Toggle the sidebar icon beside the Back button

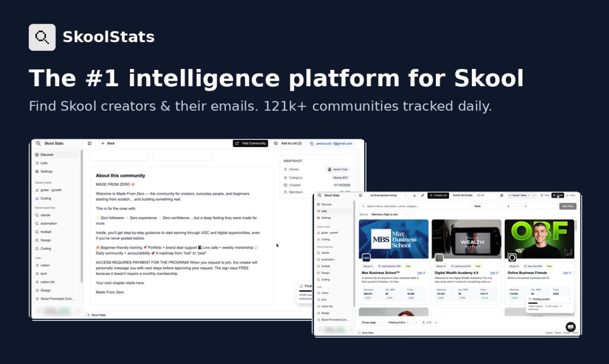90,143
